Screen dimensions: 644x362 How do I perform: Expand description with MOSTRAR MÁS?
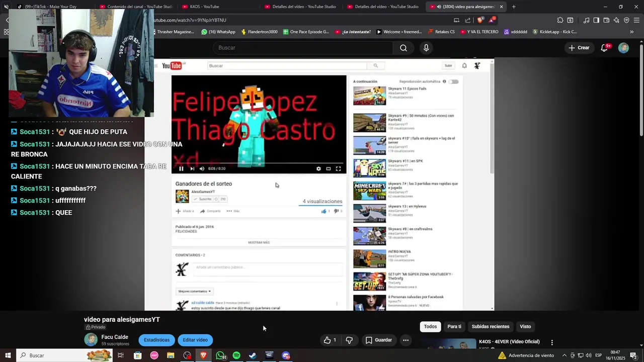point(259,242)
